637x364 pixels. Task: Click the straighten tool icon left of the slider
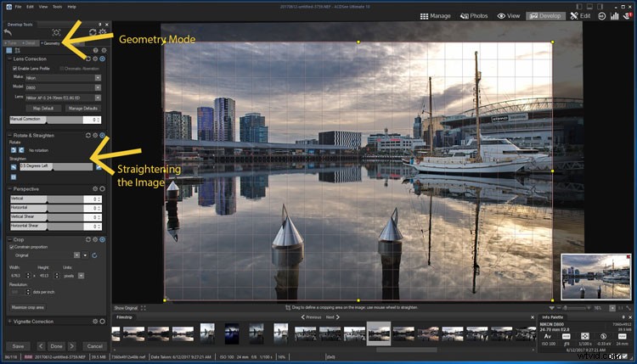click(x=14, y=167)
